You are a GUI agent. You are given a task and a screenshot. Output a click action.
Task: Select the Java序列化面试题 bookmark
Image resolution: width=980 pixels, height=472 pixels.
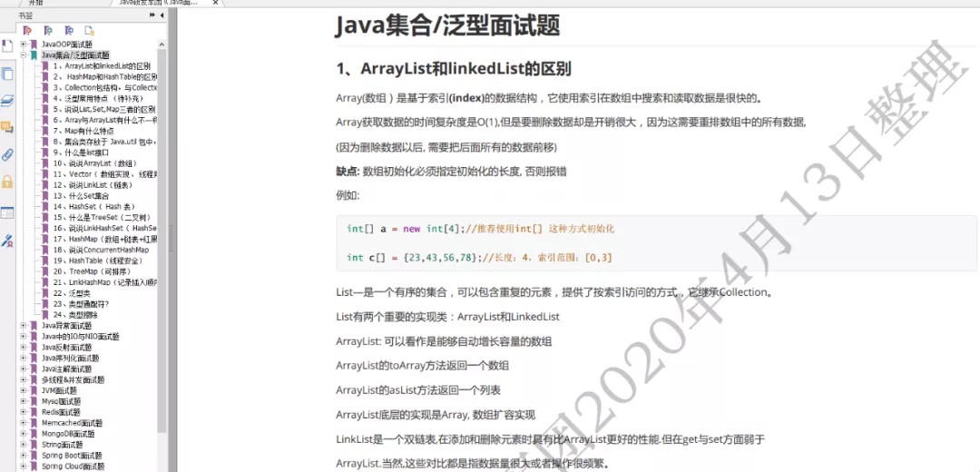pyautogui.click(x=70, y=359)
